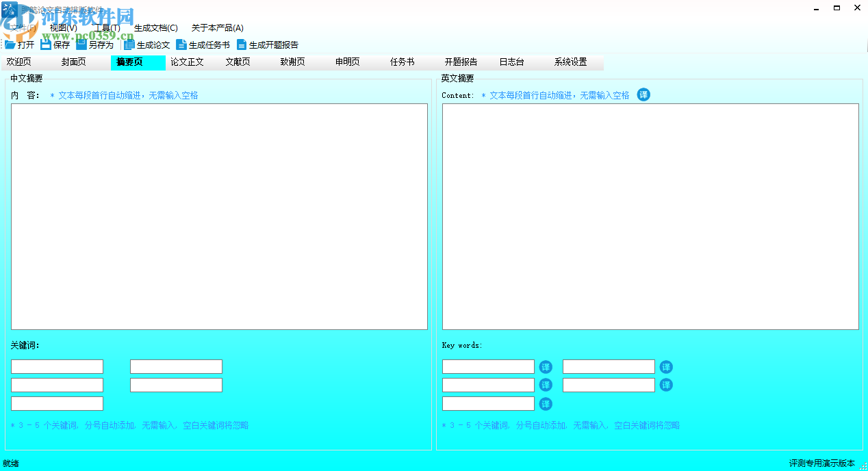Click the fifth Chinese keyword field
Image resolution: width=868 pixels, height=471 pixels.
pyautogui.click(x=57, y=404)
